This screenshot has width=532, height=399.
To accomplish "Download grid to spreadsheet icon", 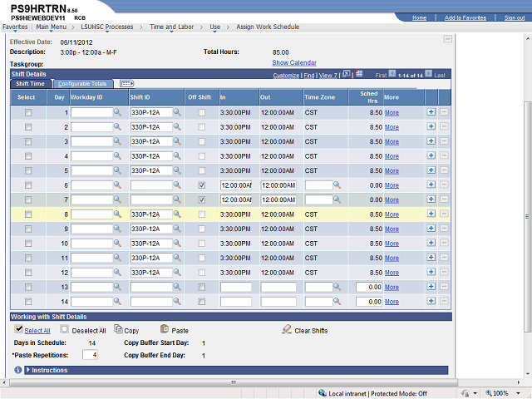I will pyautogui.click(x=359, y=74).
